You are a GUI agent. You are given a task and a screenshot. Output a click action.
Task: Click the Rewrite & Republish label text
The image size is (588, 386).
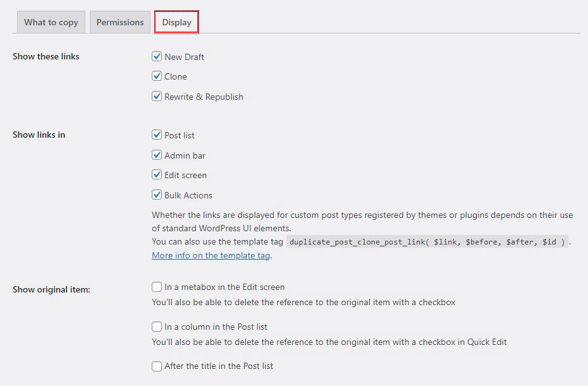point(204,97)
